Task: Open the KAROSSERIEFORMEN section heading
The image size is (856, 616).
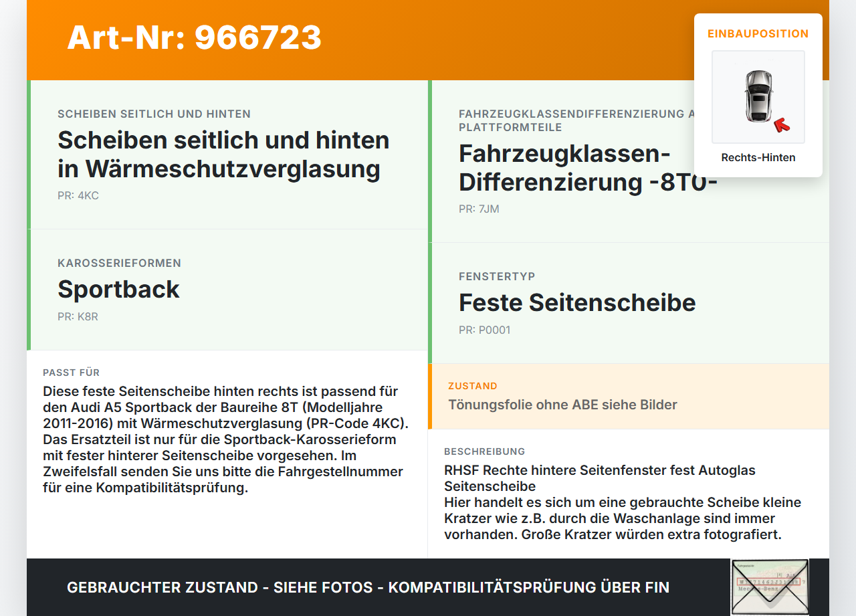Action: pos(120,263)
